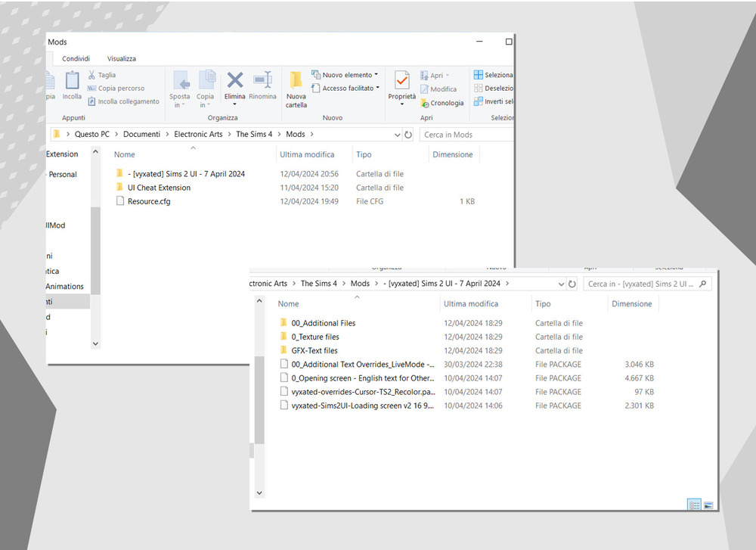756x550 pixels.
Task: Click the 00_Additional Files folder icon
Action: 283,323
